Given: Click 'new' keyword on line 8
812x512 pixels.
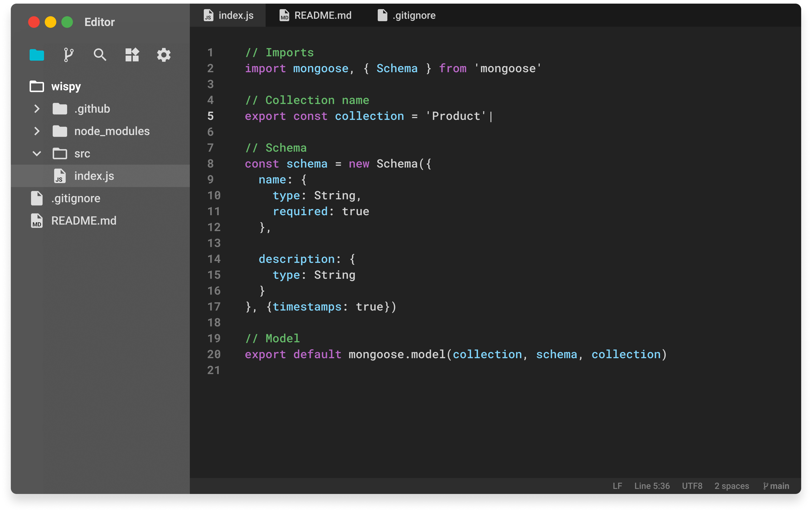Looking at the screenshot, I should [x=359, y=164].
